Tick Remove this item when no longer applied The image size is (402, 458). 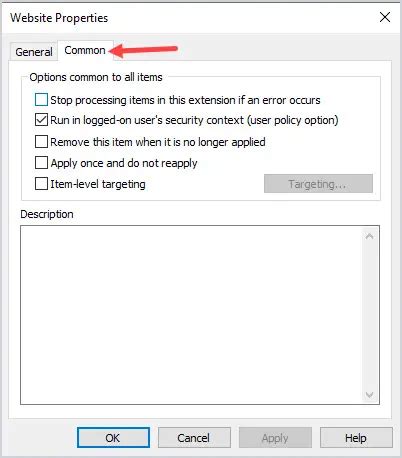pos(41,142)
